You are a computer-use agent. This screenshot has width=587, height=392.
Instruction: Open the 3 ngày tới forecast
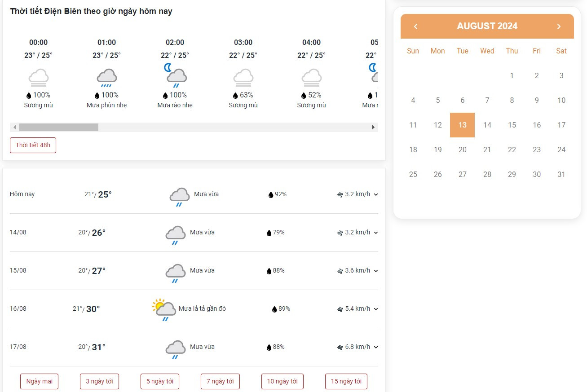tap(99, 382)
